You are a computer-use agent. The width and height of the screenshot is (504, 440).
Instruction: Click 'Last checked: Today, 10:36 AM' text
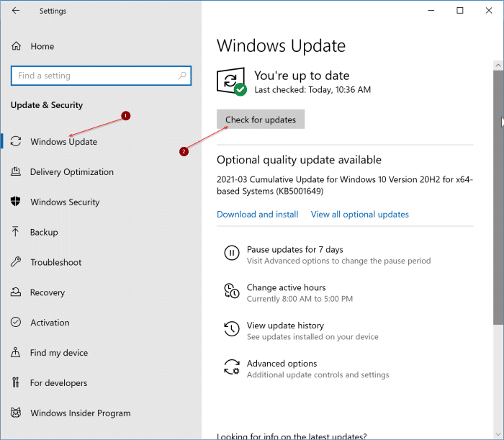[312, 90]
